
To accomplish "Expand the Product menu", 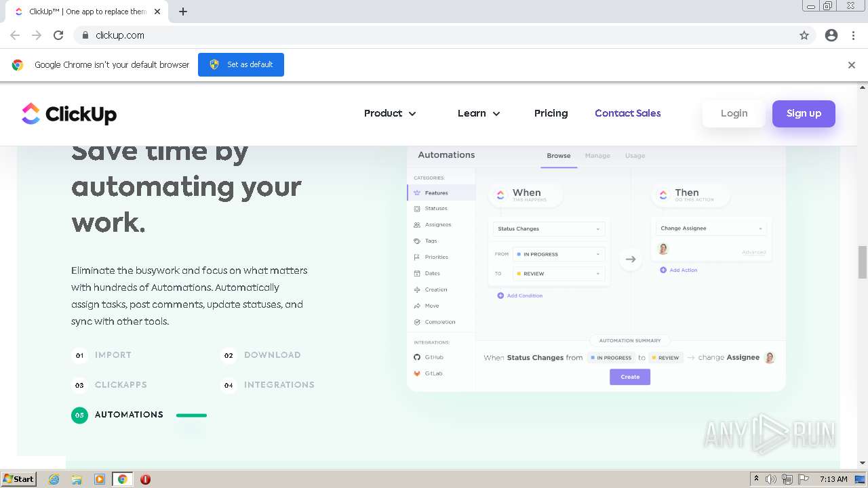I will pyautogui.click(x=390, y=113).
